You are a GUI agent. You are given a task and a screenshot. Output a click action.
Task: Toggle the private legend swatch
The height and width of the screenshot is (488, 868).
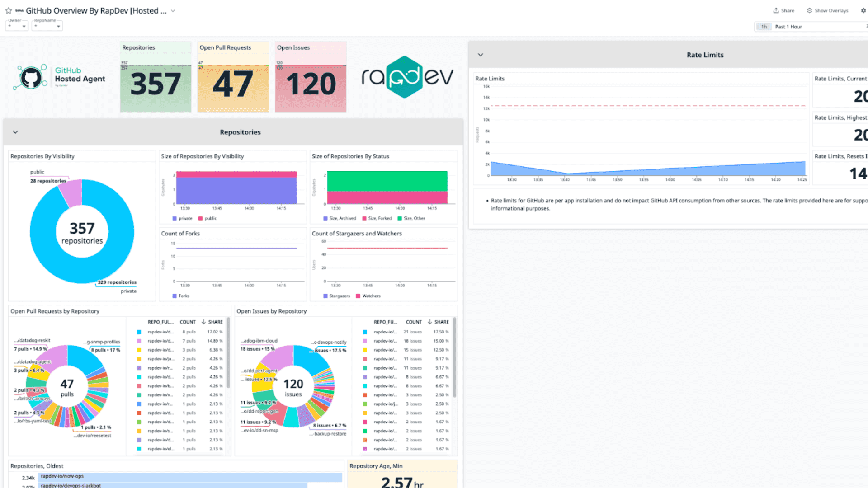click(175, 218)
